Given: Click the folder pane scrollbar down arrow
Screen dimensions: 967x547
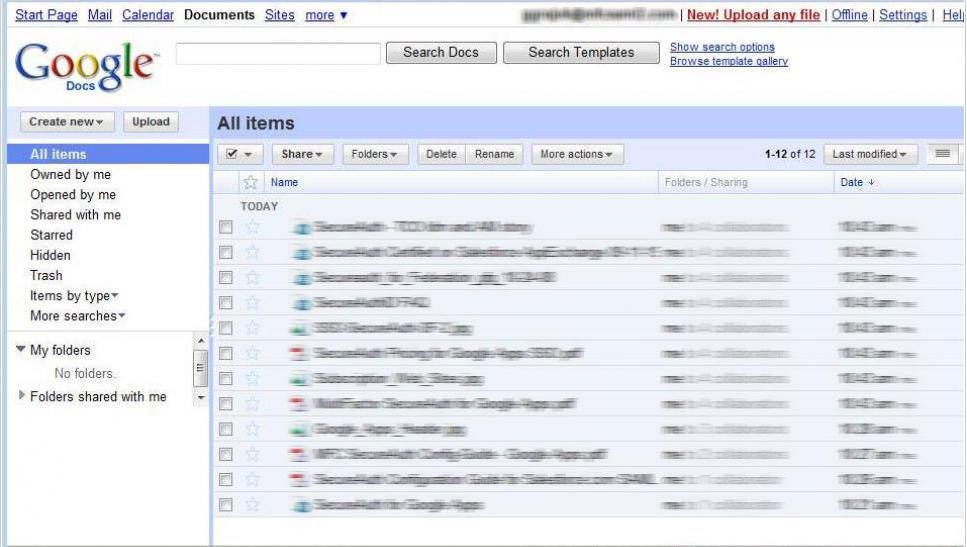Looking at the screenshot, I should click(x=200, y=398).
